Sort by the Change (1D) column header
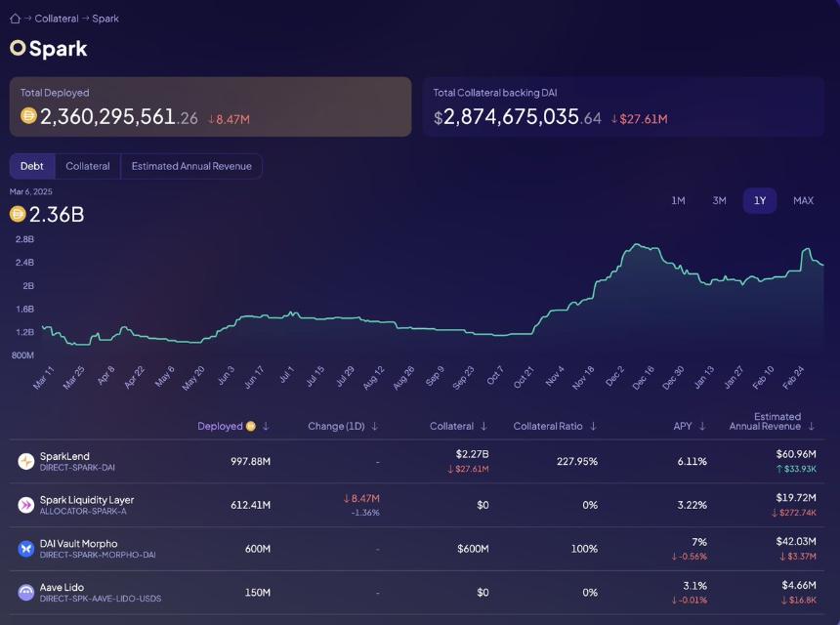 pyautogui.click(x=336, y=427)
